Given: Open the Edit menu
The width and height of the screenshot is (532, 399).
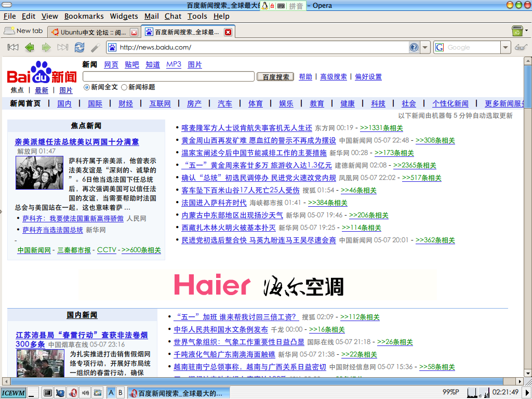Looking at the screenshot, I should (29, 16).
